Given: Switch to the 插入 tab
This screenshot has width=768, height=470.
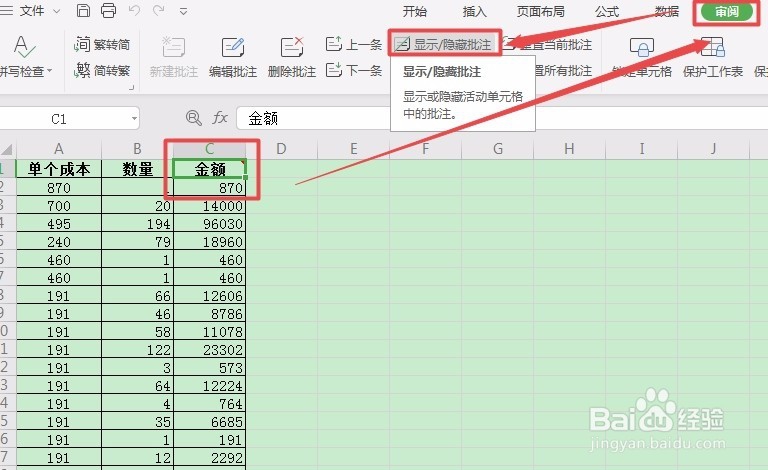Looking at the screenshot, I should (x=474, y=11).
